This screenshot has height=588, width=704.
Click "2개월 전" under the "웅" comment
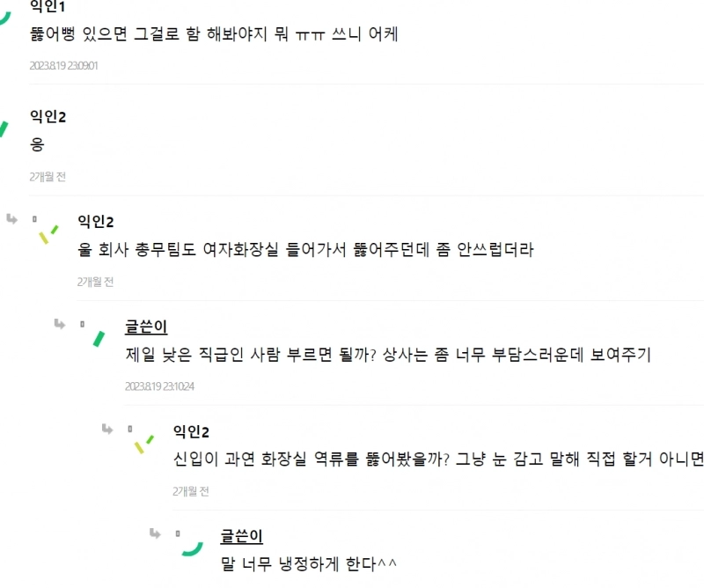pyautogui.click(x=48, y=177)
